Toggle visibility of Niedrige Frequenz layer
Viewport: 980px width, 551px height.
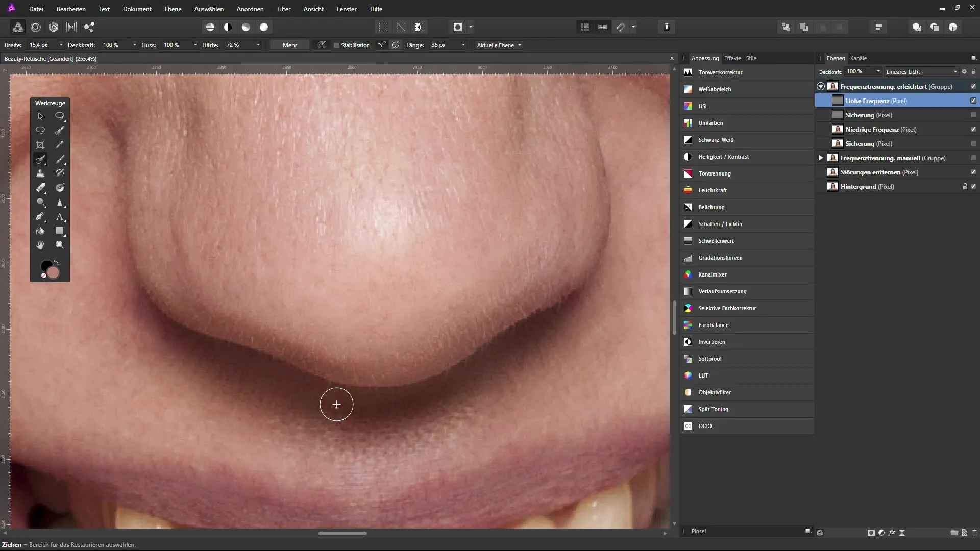[x=973, y=130]
